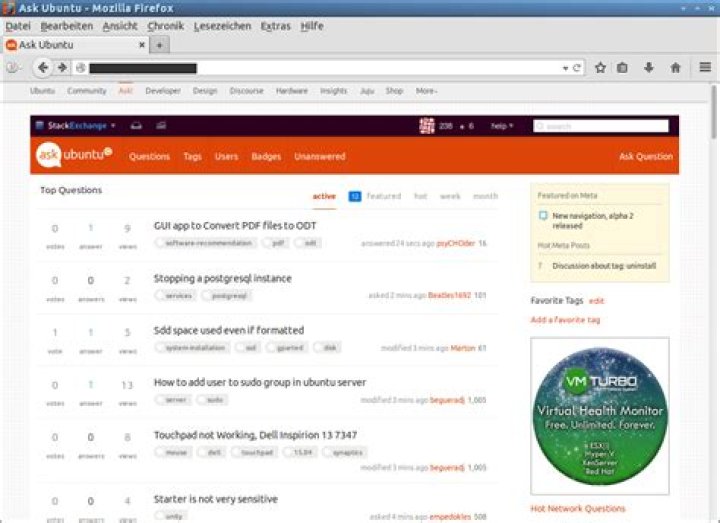
Task: Click the sudo tag
Action: 212,400
